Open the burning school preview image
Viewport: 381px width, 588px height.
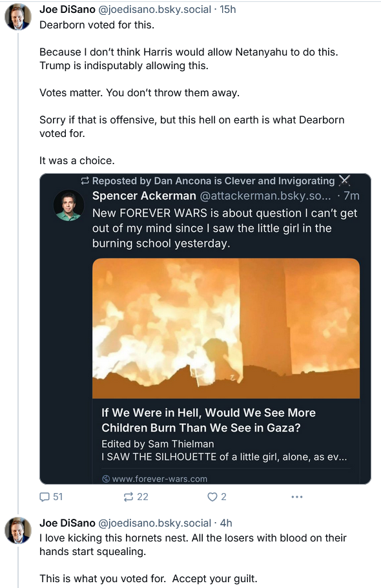coord(226,328)
